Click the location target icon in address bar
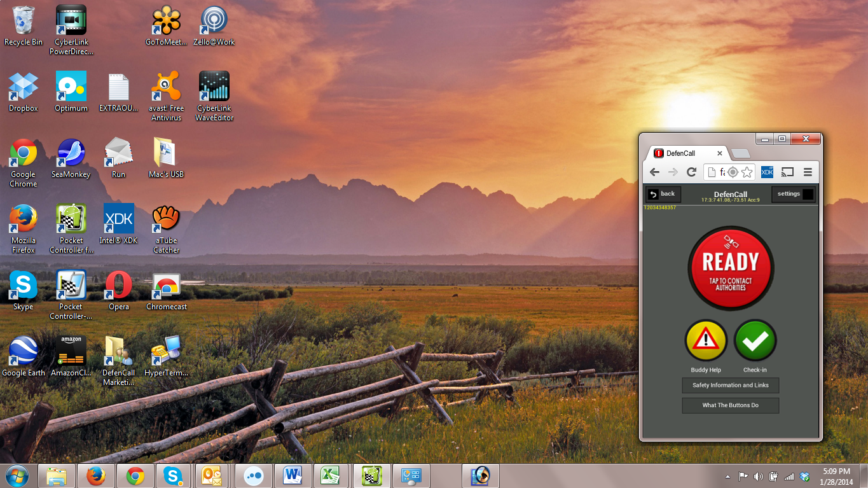 (x=733, y=172)
